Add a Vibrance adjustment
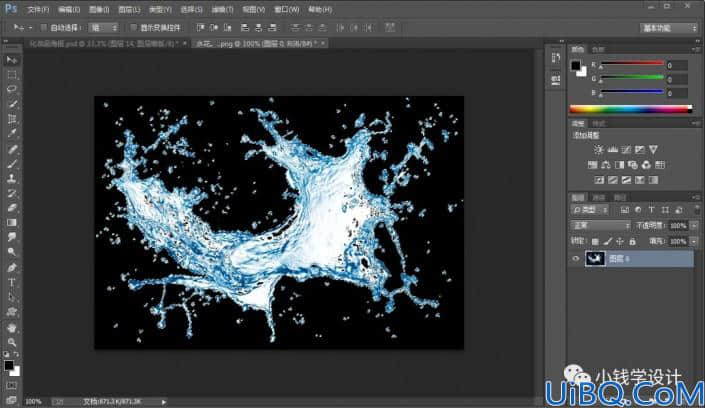The height and width of the screenshot is (408, 705). (x=653, y=150)
